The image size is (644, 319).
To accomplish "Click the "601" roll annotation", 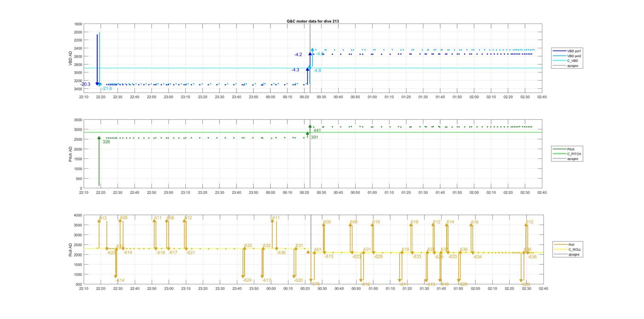I will [x=318, y=250].
